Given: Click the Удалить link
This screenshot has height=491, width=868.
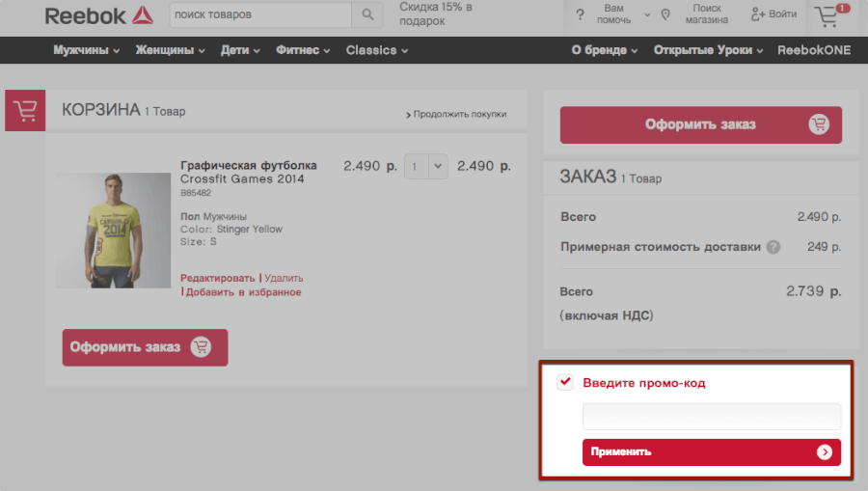Looking at the screenshot, I should click(284, 278).
